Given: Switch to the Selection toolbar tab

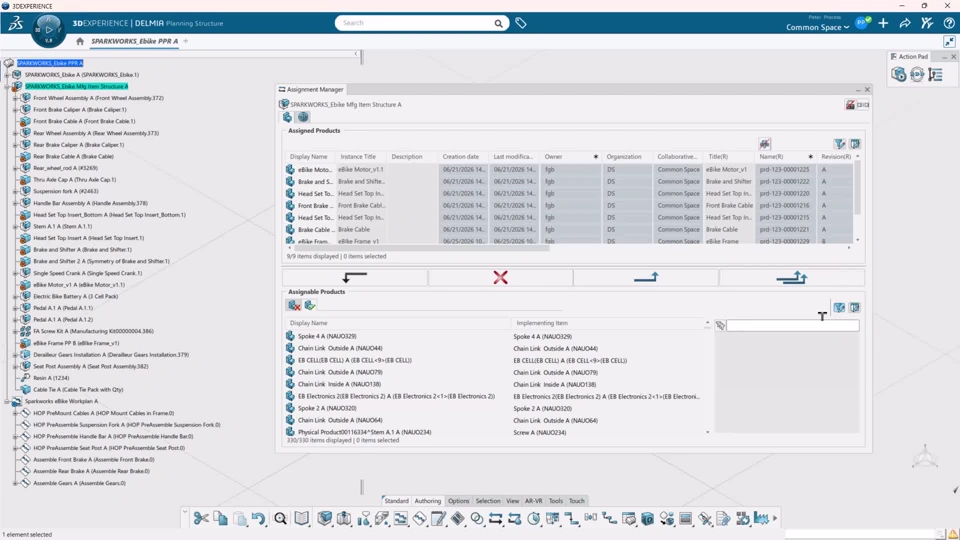Looking at the screenshot, I should [x=488, y=501].
